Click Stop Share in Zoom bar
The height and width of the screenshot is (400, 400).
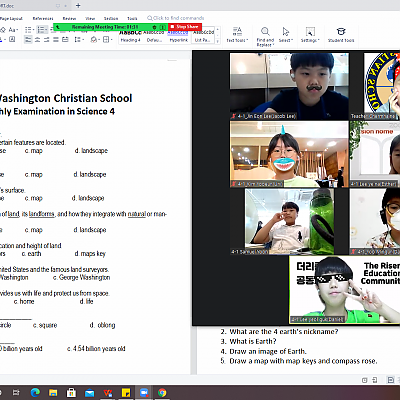pos(185,27)
